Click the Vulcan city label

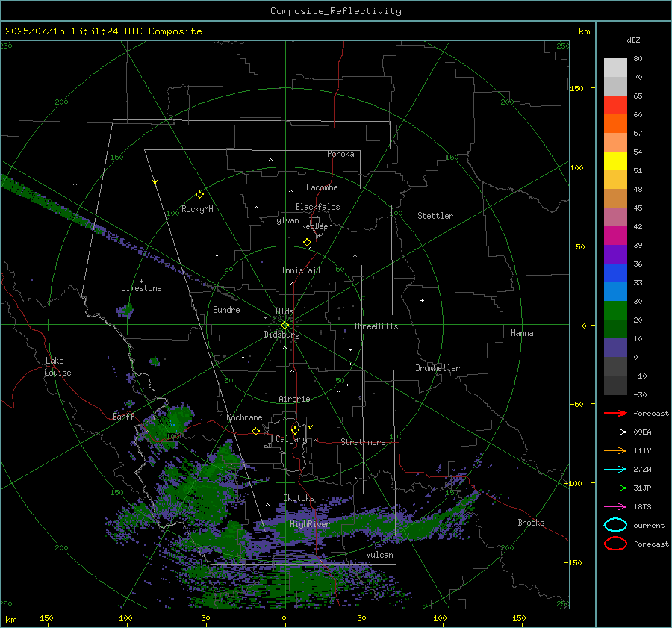[x=379, y=555]
